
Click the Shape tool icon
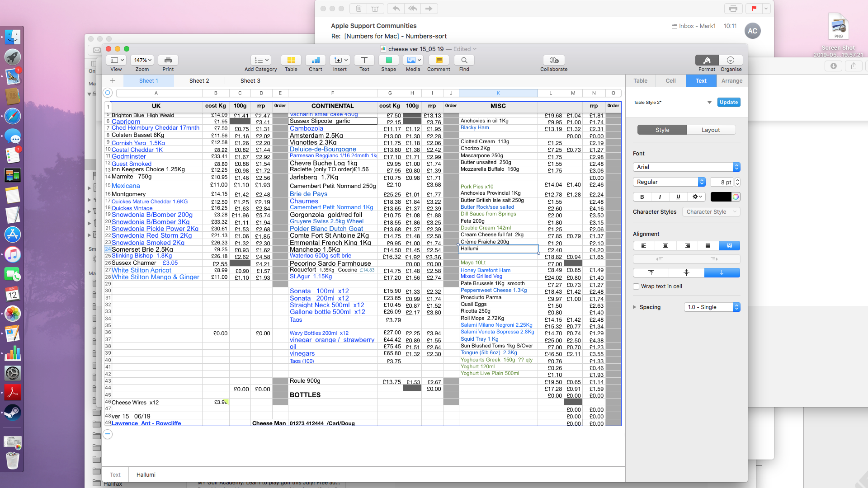tap(388, 60)
